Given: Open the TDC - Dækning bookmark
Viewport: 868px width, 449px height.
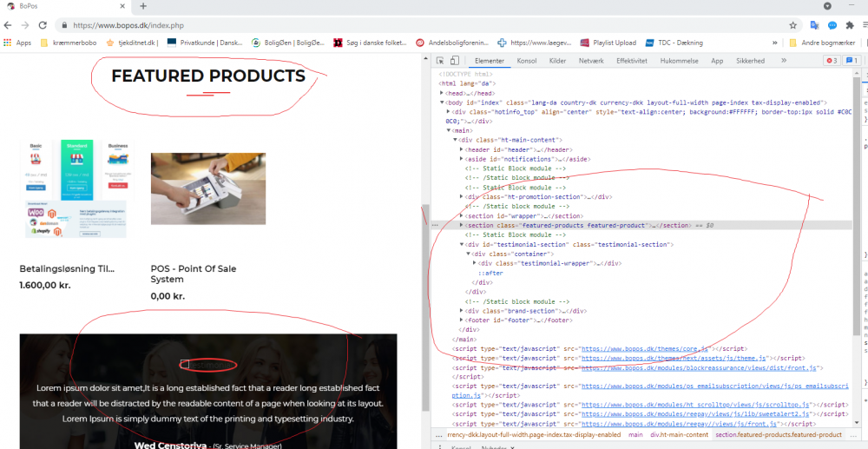Looking at the screenshot, I should (x=674, y=43).
